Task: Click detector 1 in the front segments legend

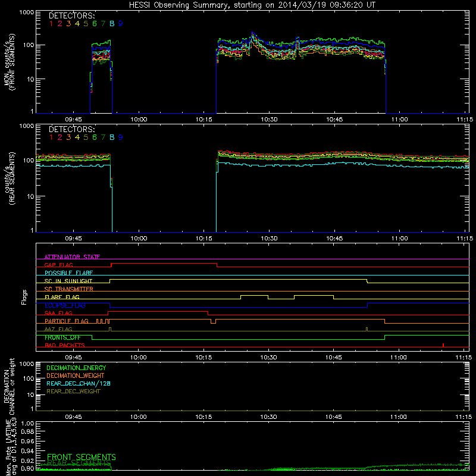Action: click(51, 24)
